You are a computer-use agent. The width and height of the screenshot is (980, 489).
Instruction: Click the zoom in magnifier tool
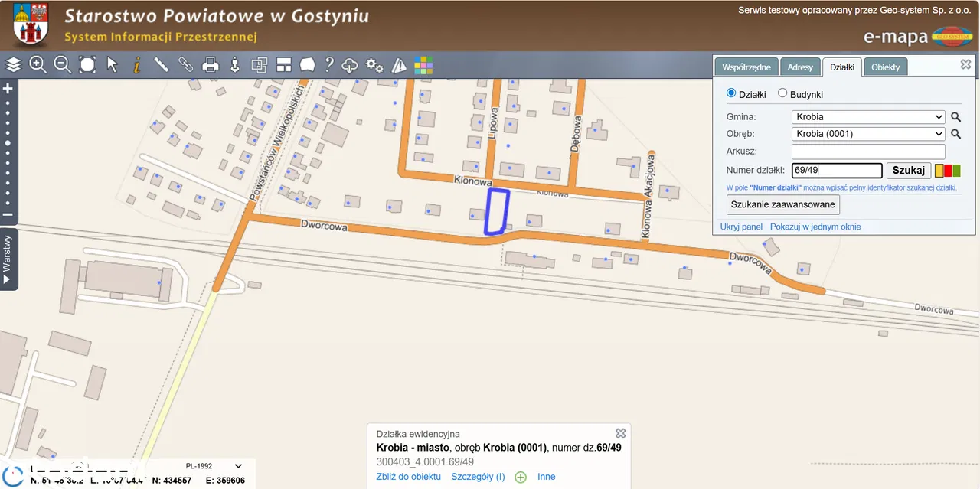(38, 65)
